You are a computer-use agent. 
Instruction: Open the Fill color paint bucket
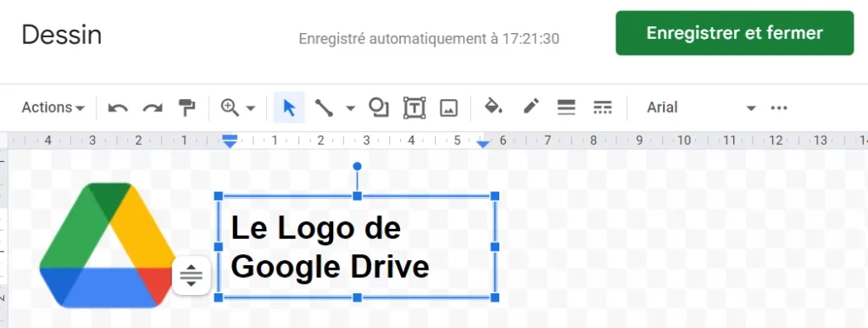(493, 106)
